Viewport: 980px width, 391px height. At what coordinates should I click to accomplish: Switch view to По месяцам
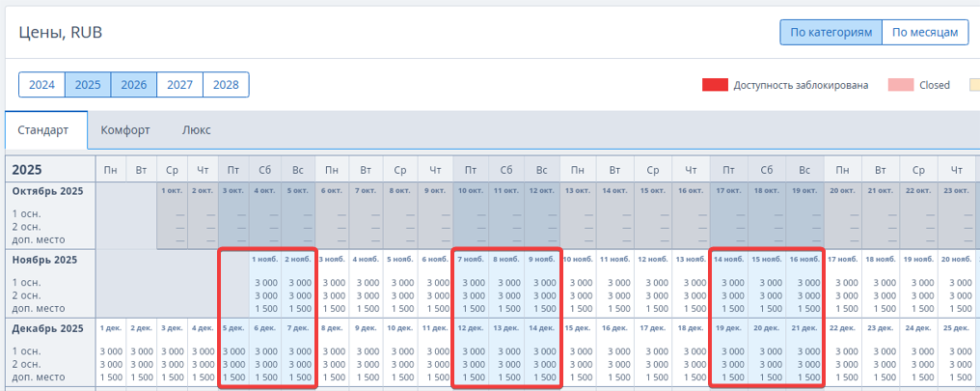tap(924, 32)
